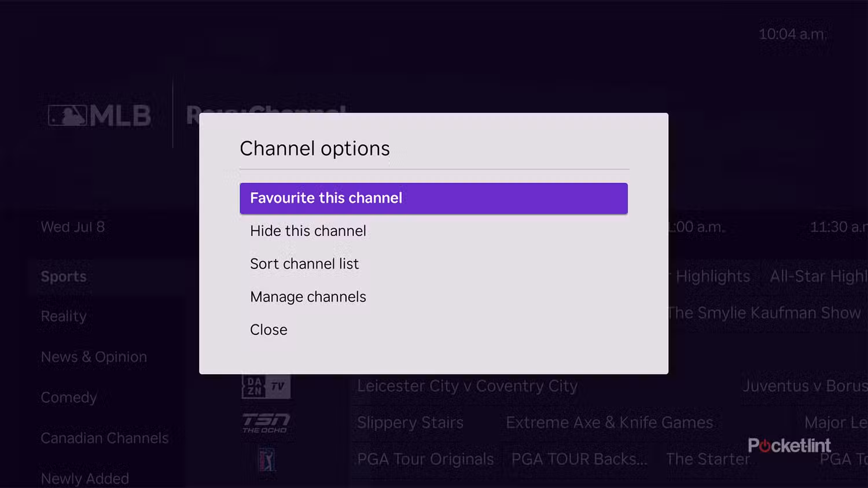Viewport: 868px width, 488px height.
Task: Open the Comedy category
Action: click(x=69, y=397)
